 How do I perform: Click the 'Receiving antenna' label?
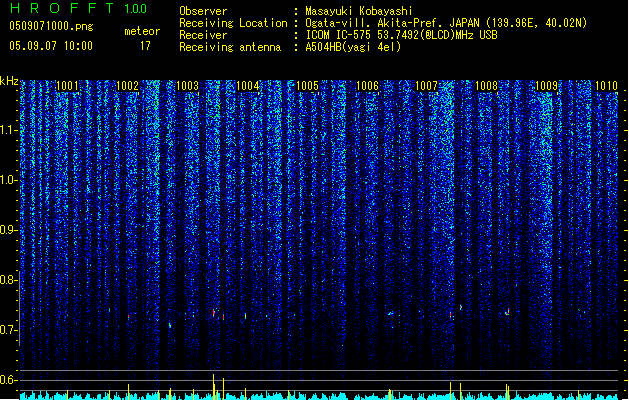(230, 47)
